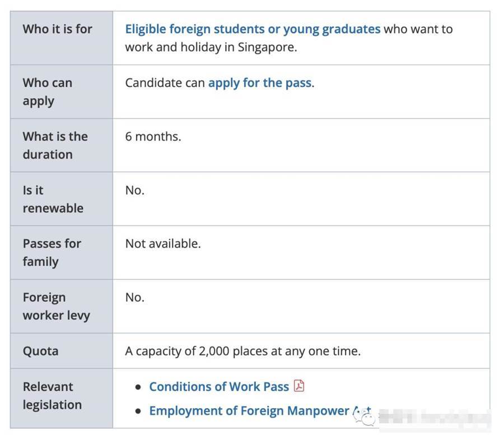This screenshot has height=440, width=504.
Task: Click the 'No.' answer for renewable
Action: tap(134, 191)
